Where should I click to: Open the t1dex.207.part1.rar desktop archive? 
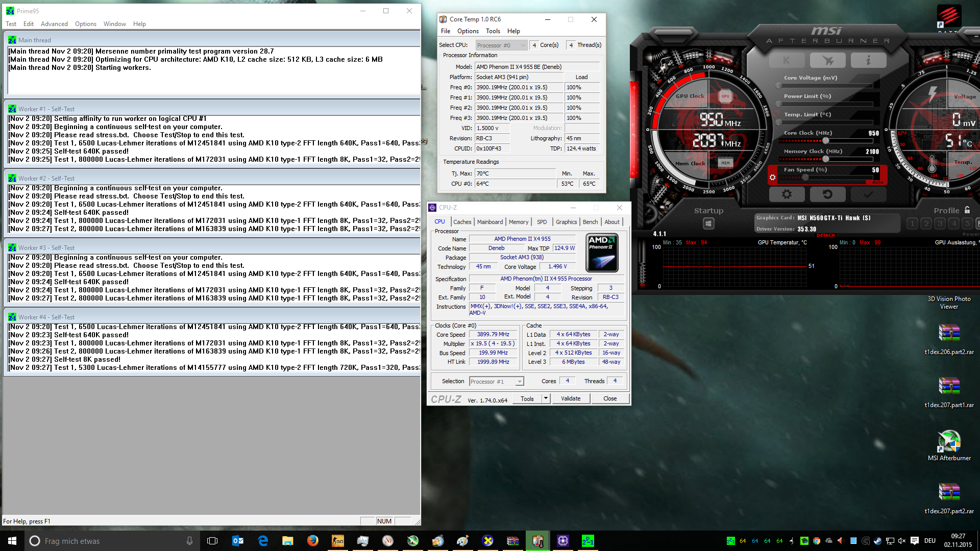coord(949,392)
